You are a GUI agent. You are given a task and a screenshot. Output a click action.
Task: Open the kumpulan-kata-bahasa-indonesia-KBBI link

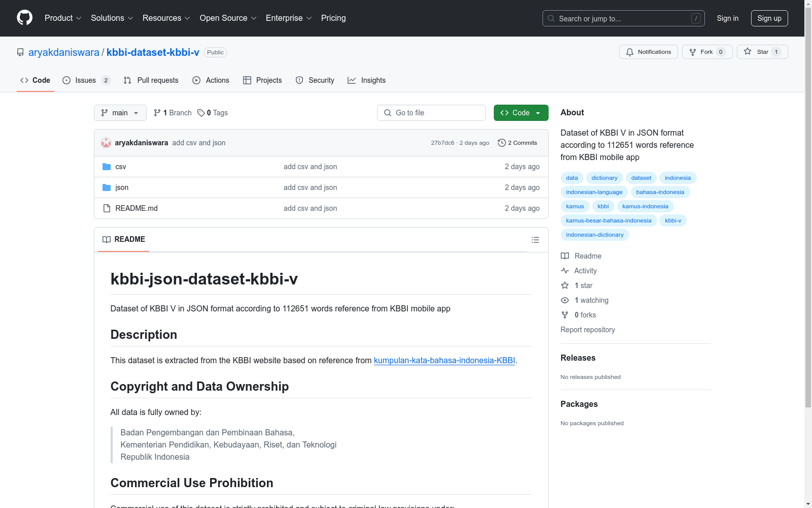point(445,360)
